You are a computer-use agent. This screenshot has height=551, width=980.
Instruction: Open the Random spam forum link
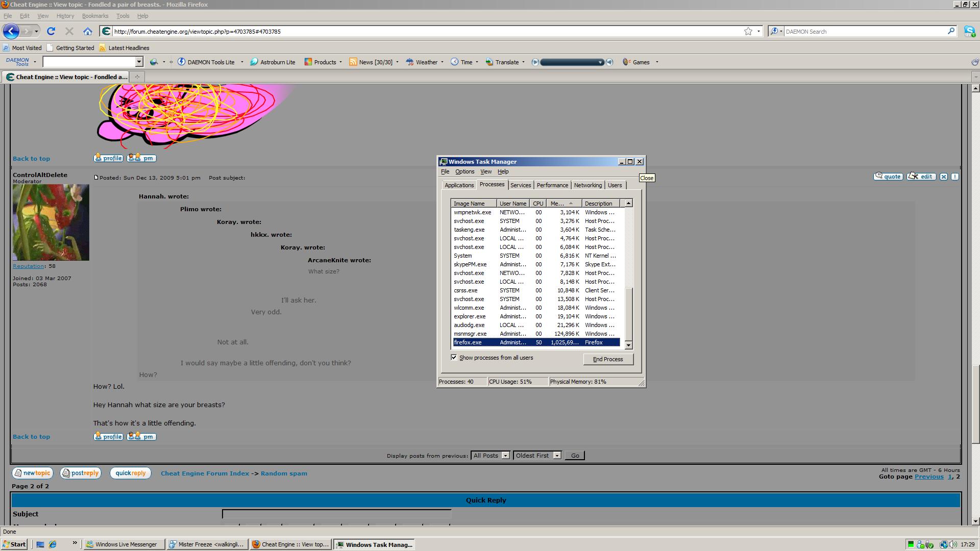tap(284, 473)
